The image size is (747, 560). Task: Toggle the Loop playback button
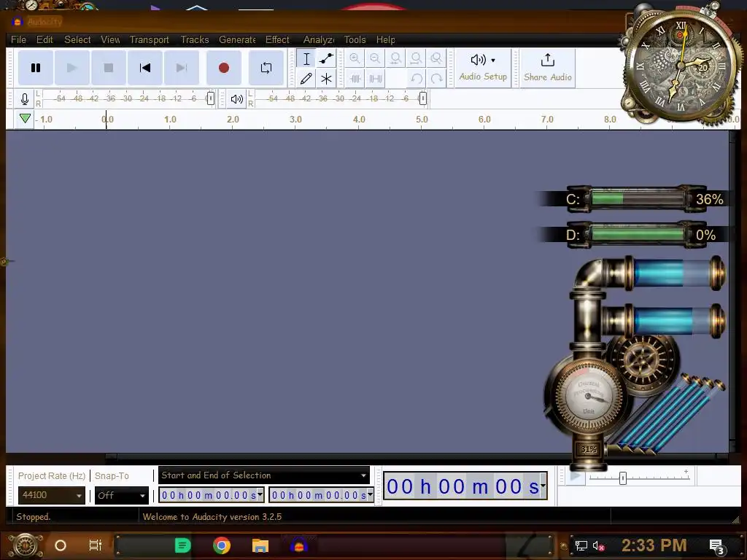(x=266, y=68)
